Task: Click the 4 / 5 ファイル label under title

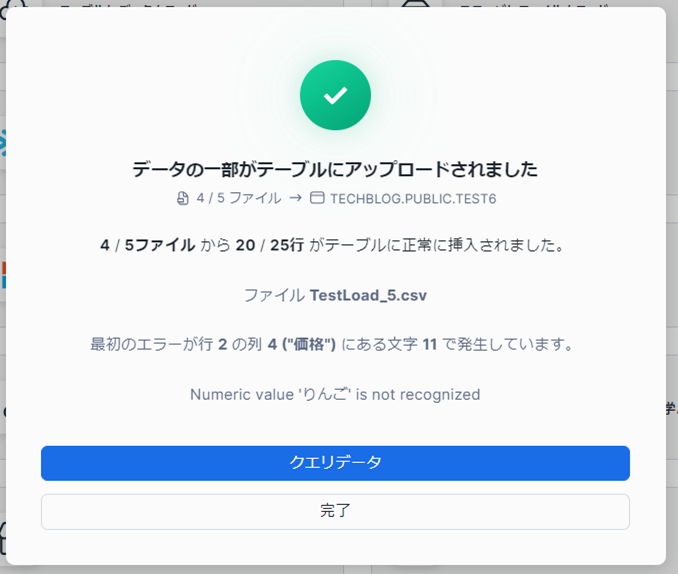Action: [x=238, y=198]
